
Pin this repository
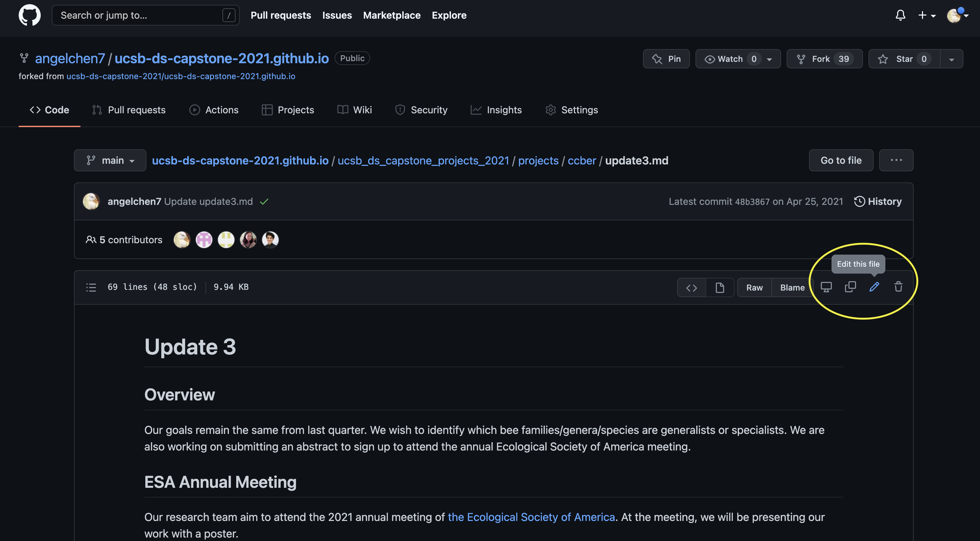pos(666,59)
